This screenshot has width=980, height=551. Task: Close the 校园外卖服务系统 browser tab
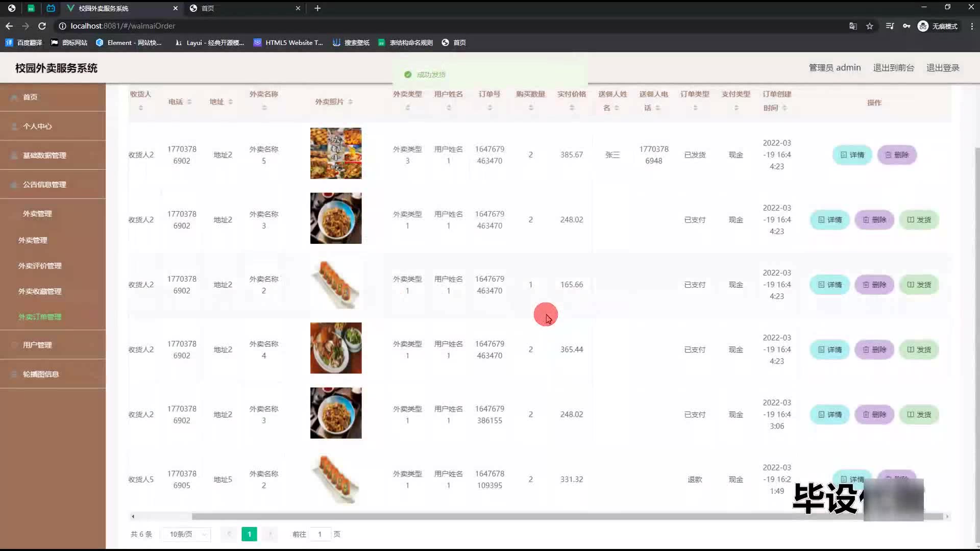coord(176,8)
